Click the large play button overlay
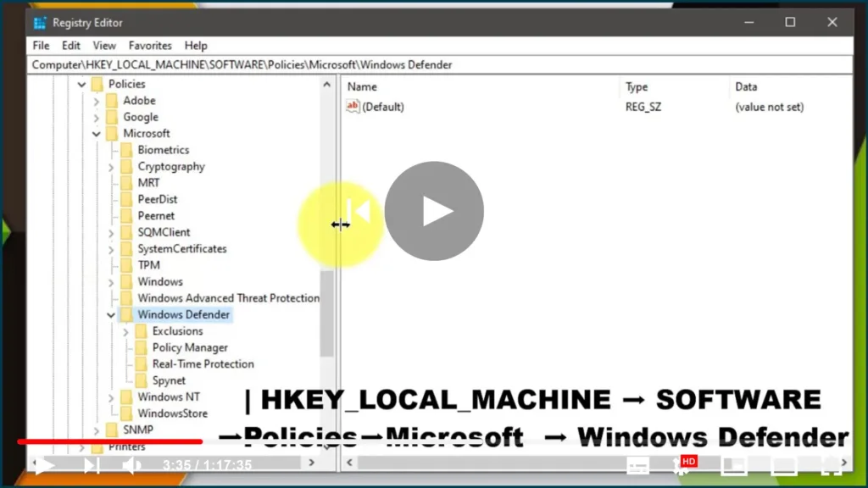This screenshot has height=488, width=868. [x=434, y=211]
